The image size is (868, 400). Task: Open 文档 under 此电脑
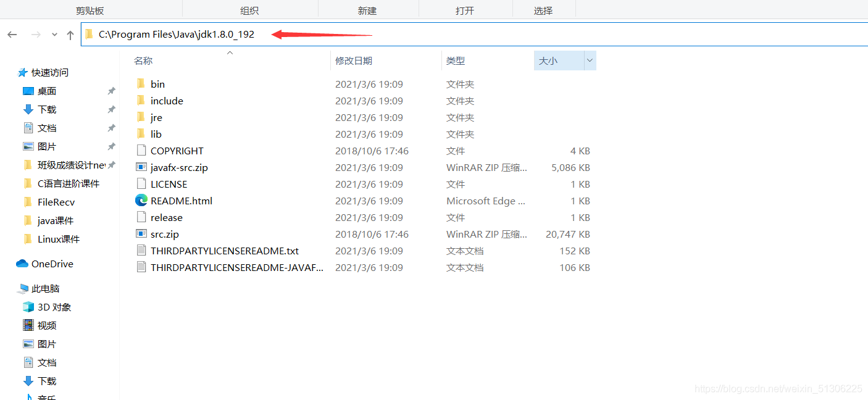click(47, 362)
